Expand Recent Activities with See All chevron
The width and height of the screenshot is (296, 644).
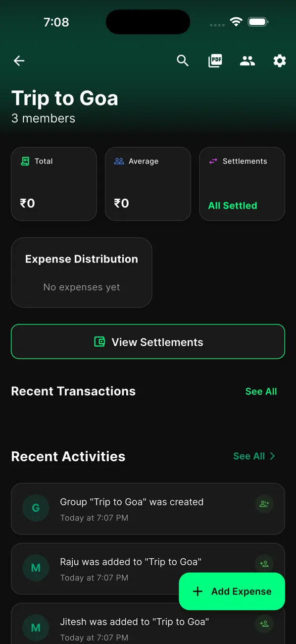[272, 456]
